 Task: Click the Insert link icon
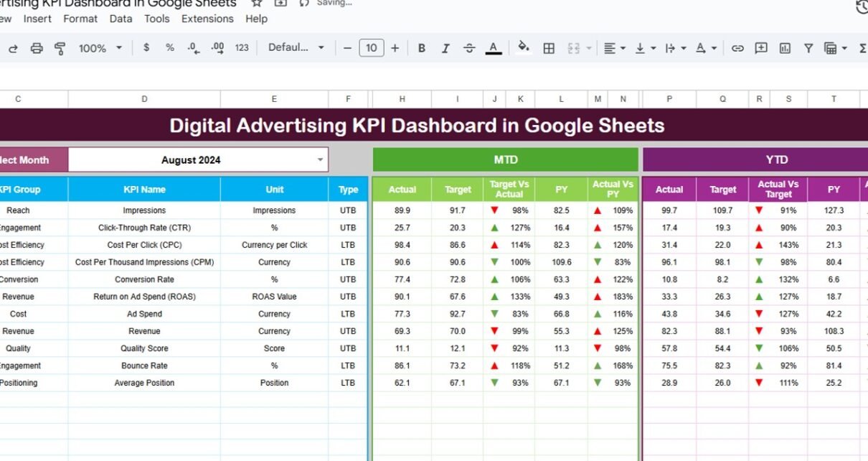pyautogui.click(x=737, y=48)
